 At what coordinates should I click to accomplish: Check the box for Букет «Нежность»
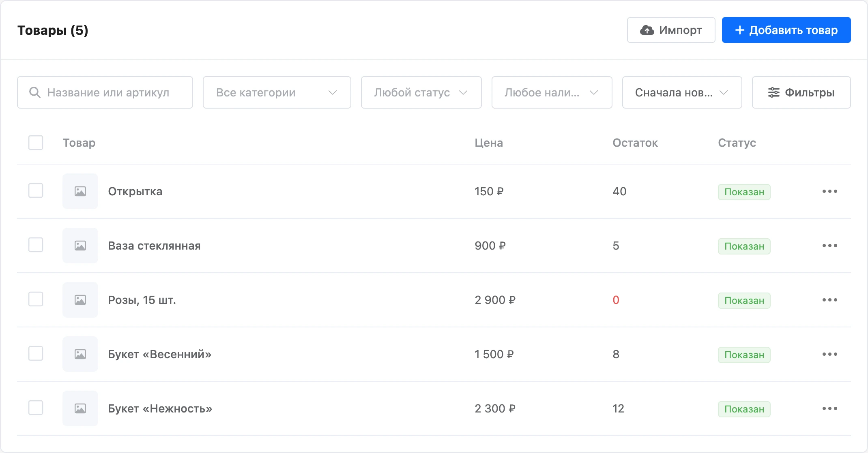click(36, 408)
